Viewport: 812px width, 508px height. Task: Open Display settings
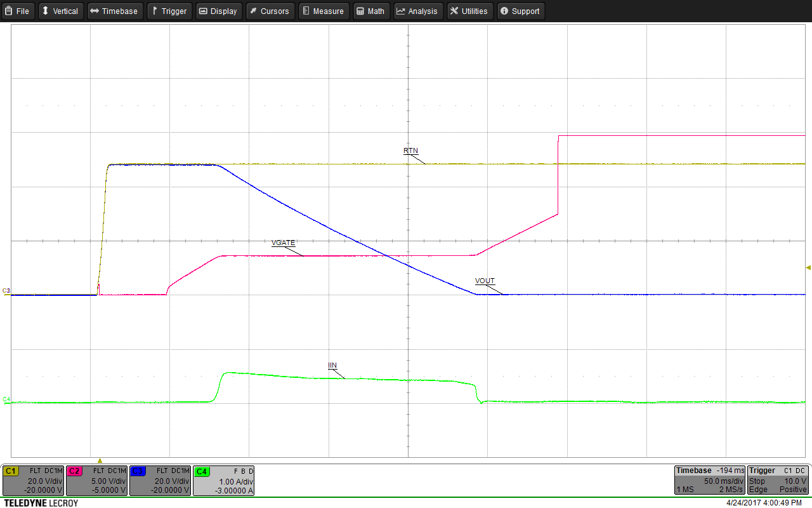[x=219, y=11]
